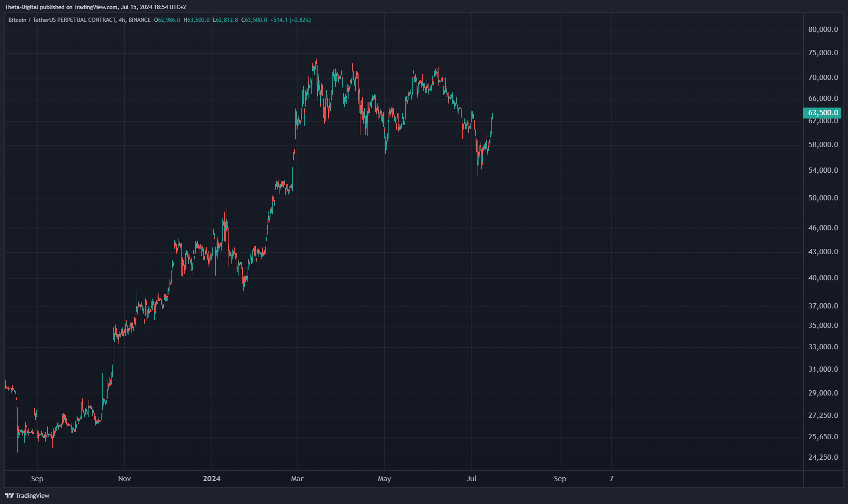This screenshot has width=848, height=504.
Task: Click the low value L62,812.8
Action: 225,20
